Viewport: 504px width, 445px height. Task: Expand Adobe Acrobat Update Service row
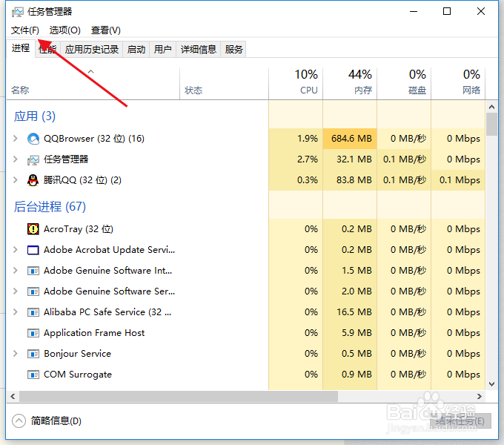(15, 249)
